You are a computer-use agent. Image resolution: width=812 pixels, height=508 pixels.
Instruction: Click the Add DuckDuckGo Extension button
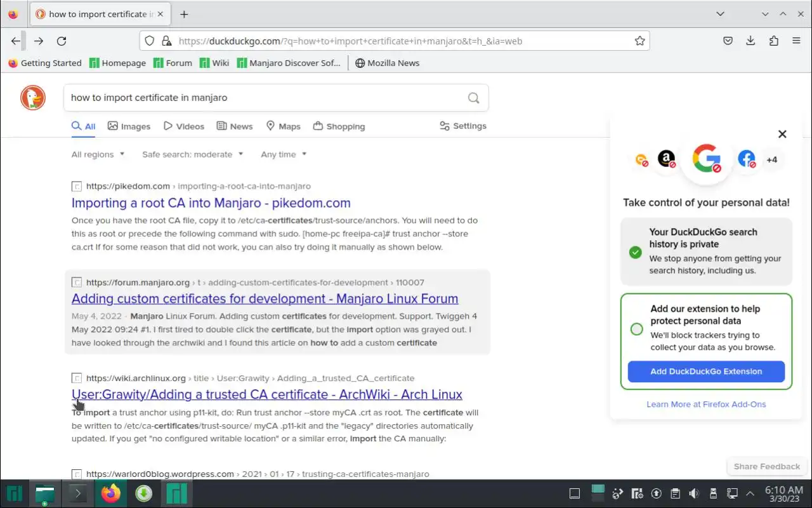pyautogui.click(x=706, y=371)
